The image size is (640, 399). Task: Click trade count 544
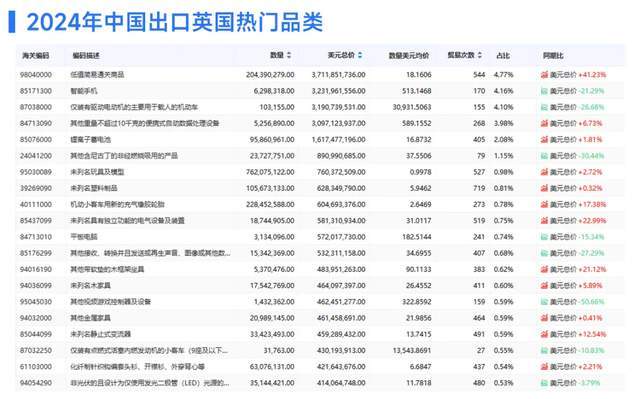click(479, 75)
